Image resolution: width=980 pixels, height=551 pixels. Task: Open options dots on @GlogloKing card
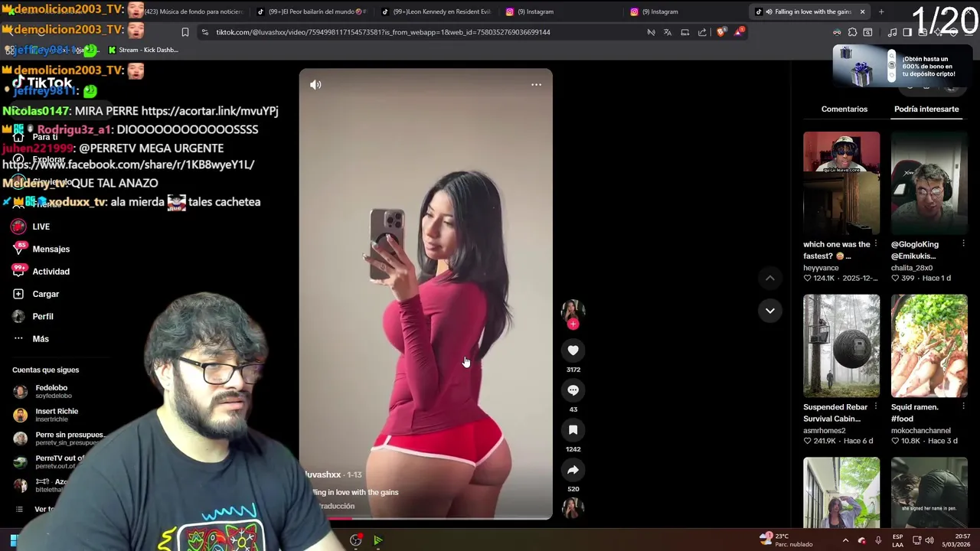point(963,244)
